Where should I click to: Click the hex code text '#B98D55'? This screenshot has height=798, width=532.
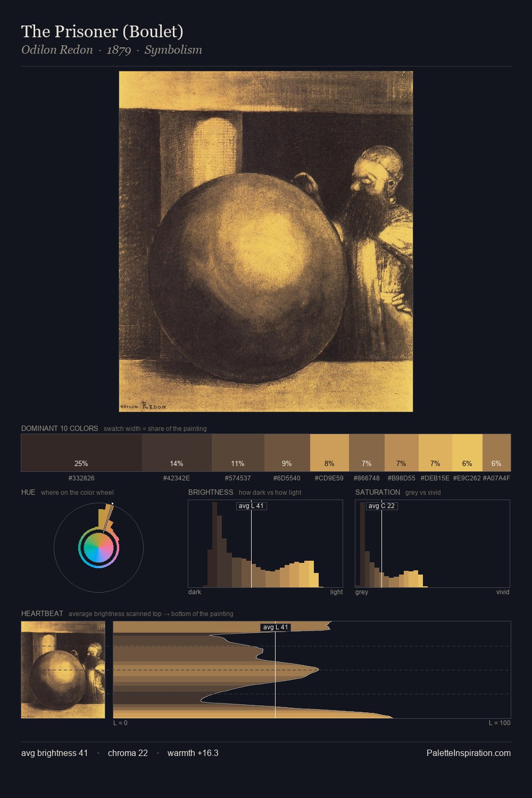[x=402, y=478]
